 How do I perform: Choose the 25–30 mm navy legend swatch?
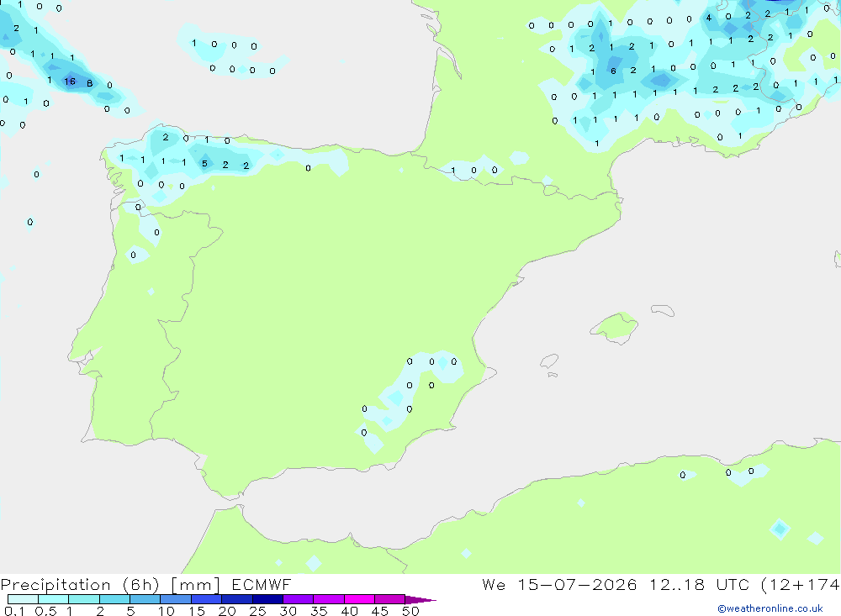click(x=267, y=599)
